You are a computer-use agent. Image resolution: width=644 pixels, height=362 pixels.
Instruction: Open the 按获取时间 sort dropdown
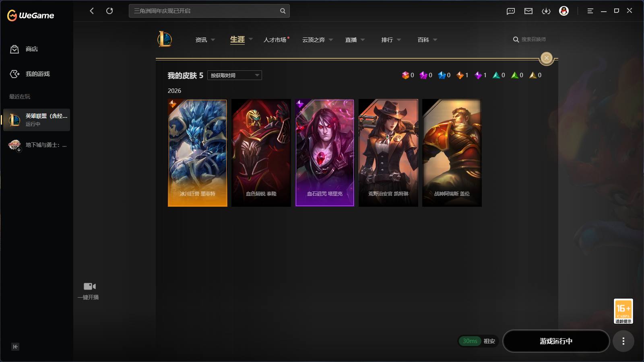coord(235,75)
